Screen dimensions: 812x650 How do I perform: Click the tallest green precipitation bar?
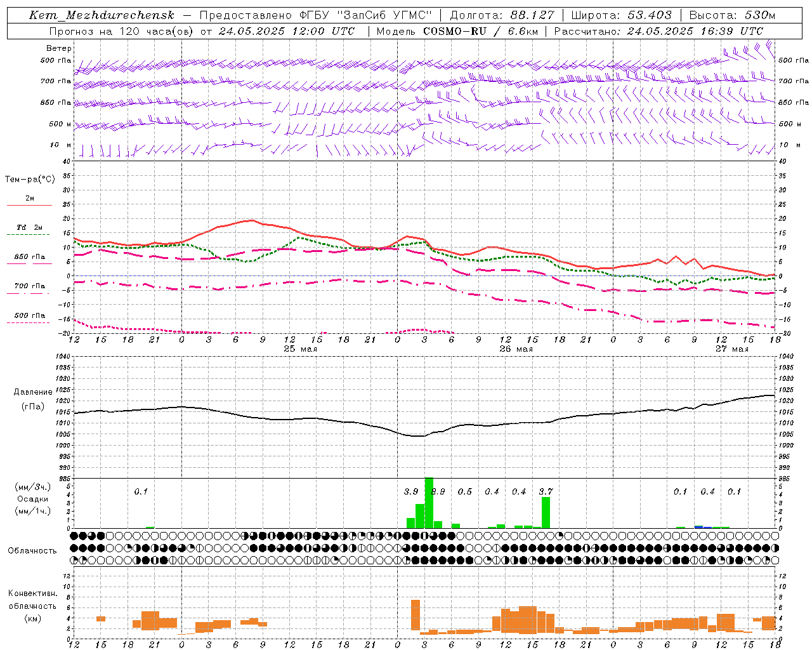[429, 503]
